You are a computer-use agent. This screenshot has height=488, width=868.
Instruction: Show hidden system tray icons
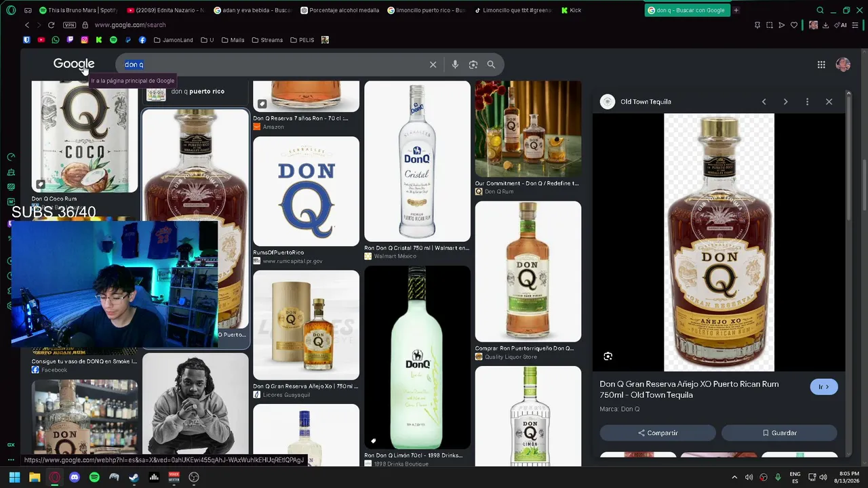click(x=734, y=477)
